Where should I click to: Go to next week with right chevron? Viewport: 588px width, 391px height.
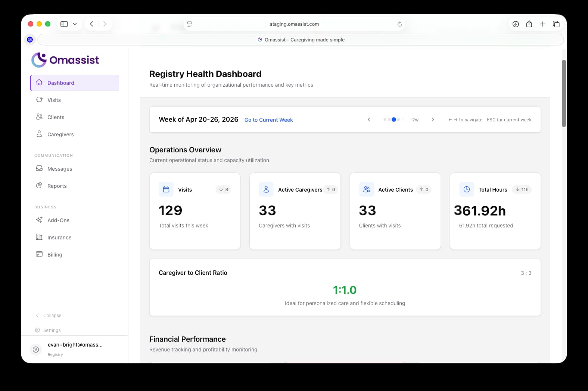point(433,120)
